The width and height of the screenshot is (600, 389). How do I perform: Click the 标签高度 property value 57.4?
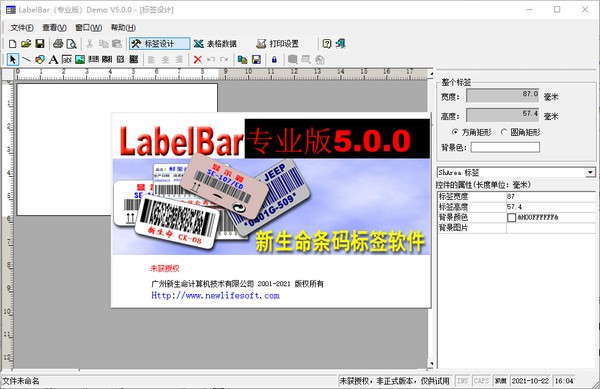pyautogui.click(x=551, y=207)
